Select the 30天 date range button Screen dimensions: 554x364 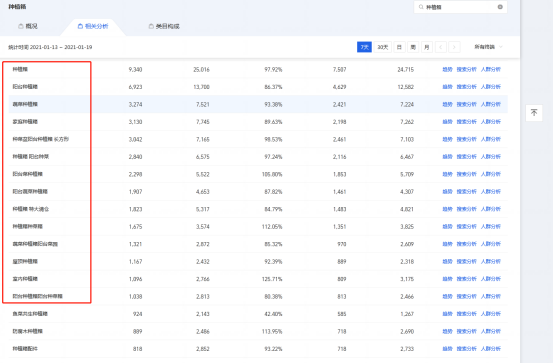[382, 47]
